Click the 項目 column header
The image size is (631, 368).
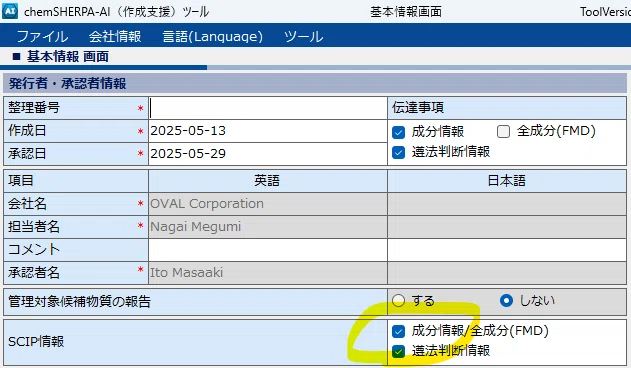[76, 181]
